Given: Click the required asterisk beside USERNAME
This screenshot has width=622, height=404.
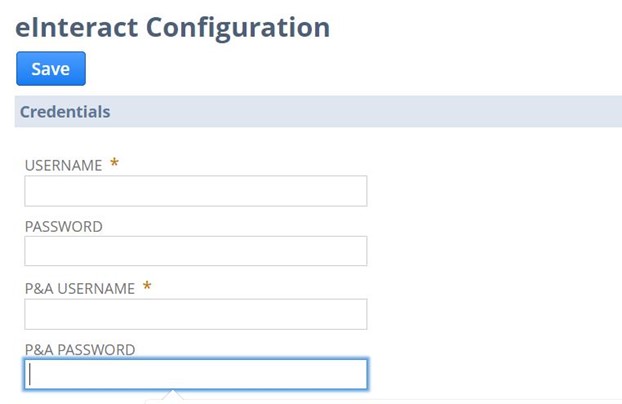Looking at the screenshot, I should click(115, 164).
